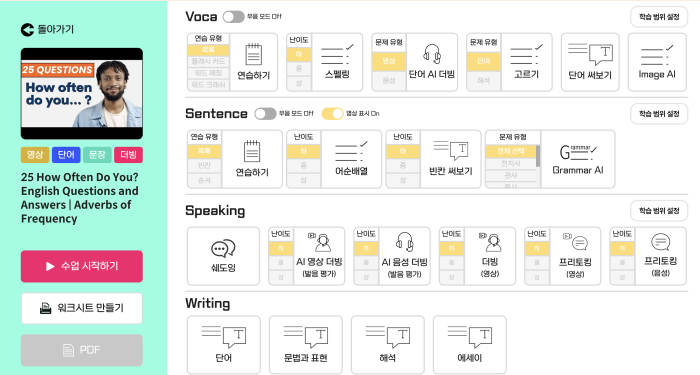Open the 프리토킹 (음성) exercise
This screenshot has width=700, height=375.
[x=660, y=256]
